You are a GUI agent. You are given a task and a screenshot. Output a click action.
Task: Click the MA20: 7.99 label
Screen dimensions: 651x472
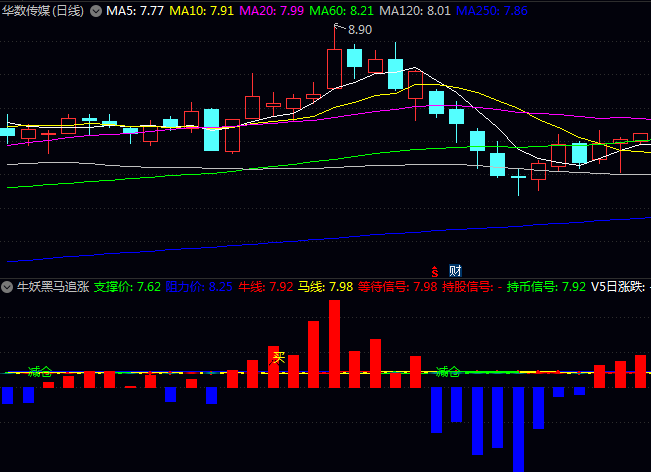[272, 11]
